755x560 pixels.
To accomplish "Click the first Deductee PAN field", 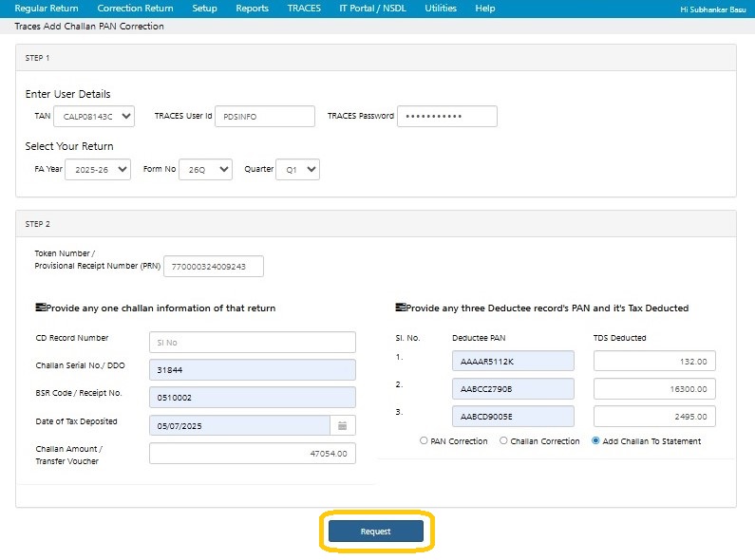I will point(513,361).
